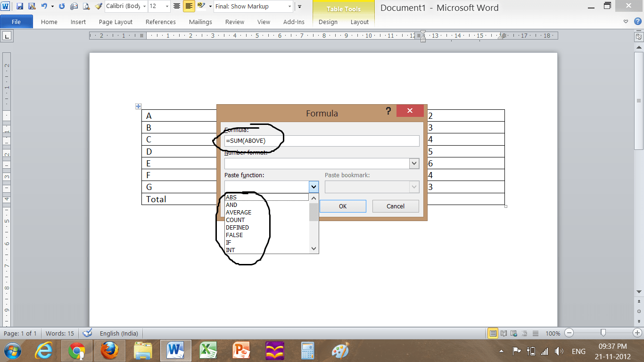Select COUNT in the paste function list
This screenshot has width=644, height=362.
[x=267, y=220]
